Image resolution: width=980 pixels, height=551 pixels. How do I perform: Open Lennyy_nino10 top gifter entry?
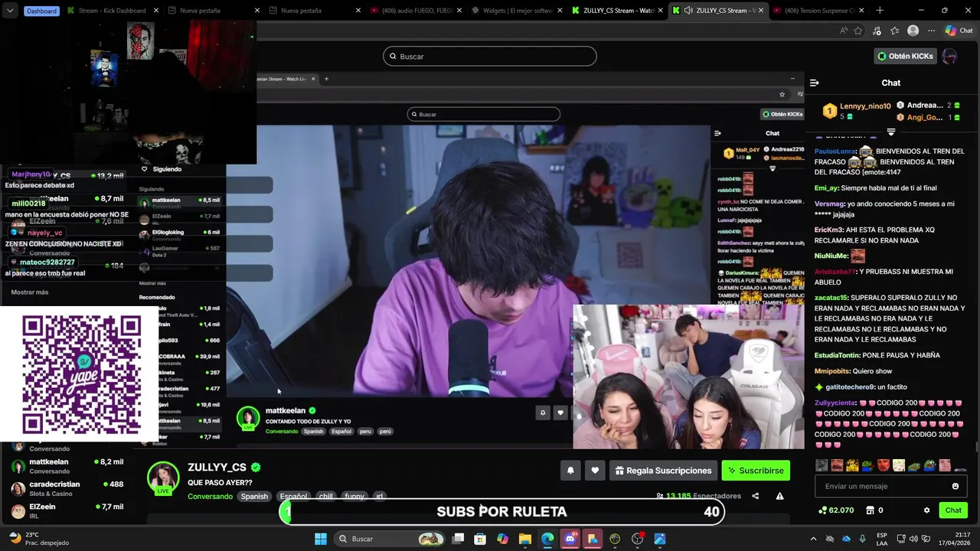point(856,111)
